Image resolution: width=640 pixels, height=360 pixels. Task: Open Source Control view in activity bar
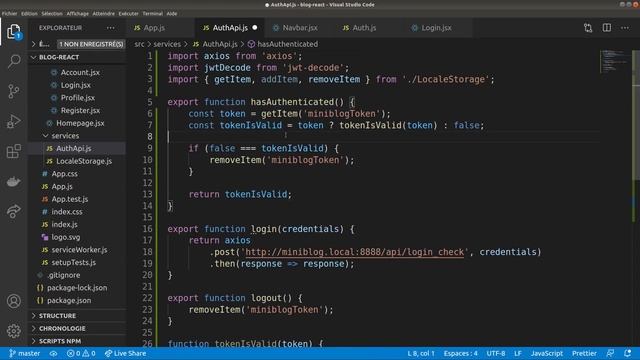coord(13,91)
